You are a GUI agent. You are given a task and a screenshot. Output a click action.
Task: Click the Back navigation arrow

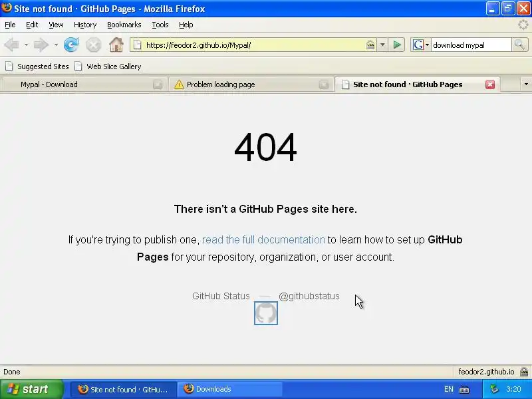click(x=12, y=45)
